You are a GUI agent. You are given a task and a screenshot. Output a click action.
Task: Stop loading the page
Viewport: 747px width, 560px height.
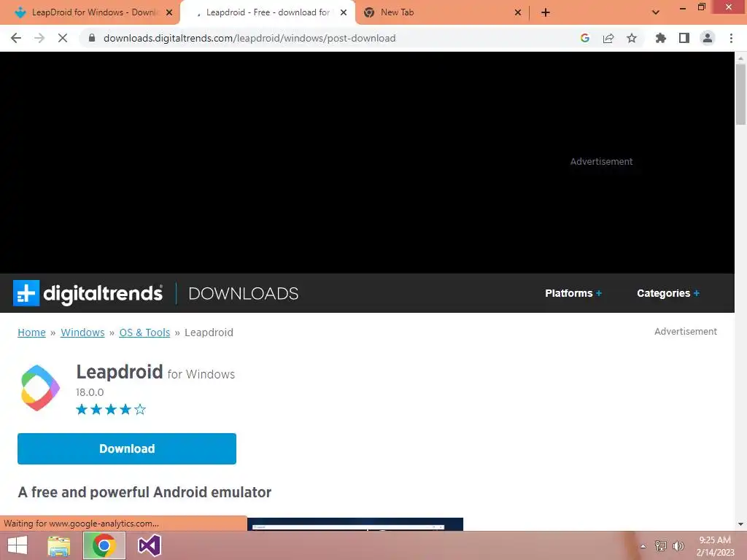(x=63, y=38)
